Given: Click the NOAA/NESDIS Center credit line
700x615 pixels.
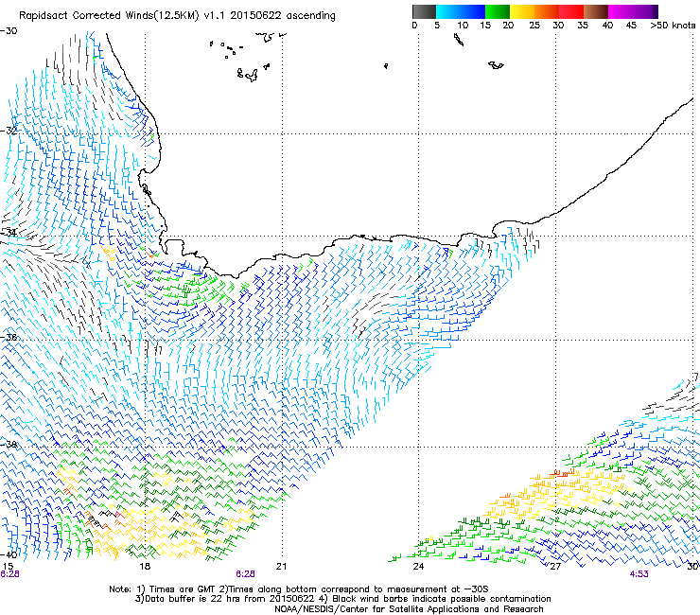Looking at the screenshot, I should tap(409, 608).
